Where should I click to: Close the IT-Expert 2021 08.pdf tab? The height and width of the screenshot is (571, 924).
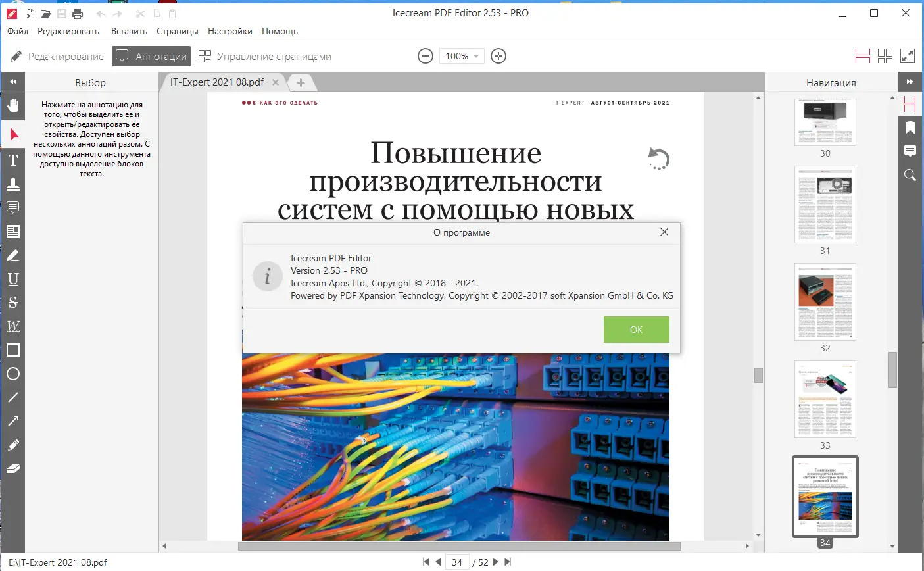pyautogui.click(x=276, y=82)
